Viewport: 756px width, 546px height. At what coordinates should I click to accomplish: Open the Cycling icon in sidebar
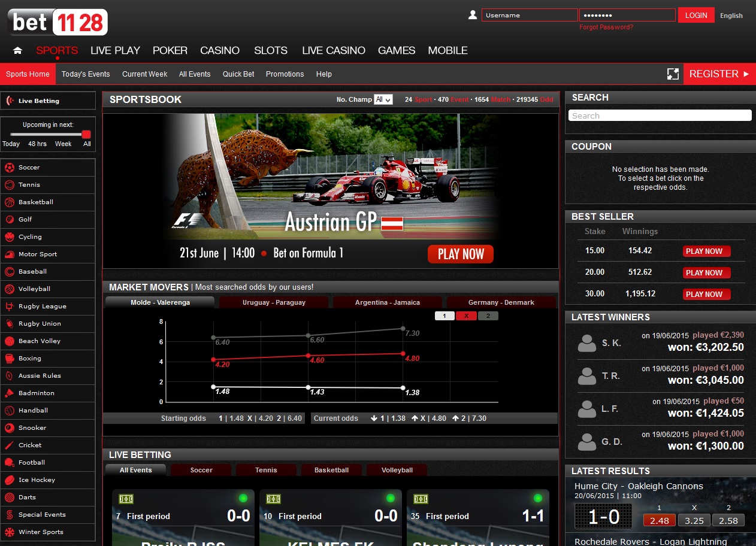[x=9, y=237]
